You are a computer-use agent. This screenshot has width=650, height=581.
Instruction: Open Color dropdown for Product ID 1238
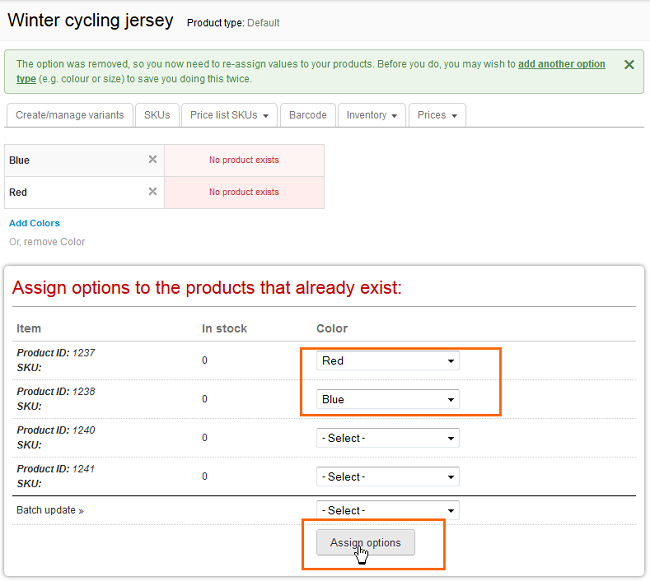(x=388, y=399)
